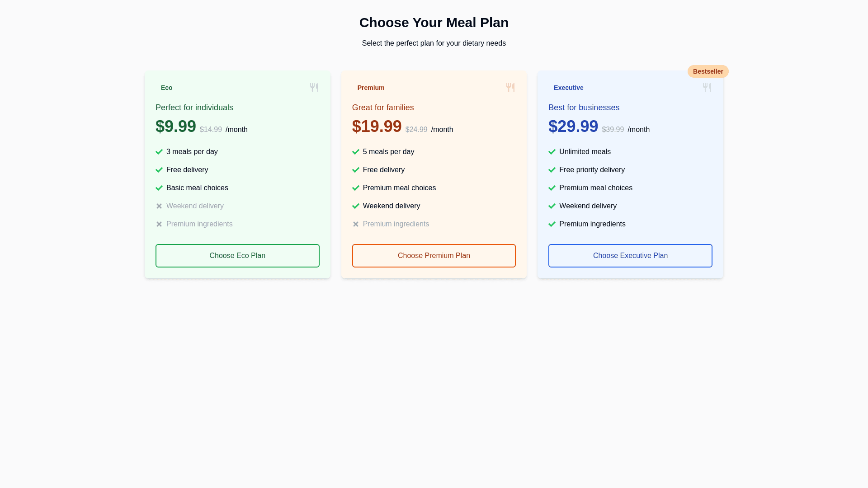Click the utensils icon on Eco card
This screenshot has width=868, height=488.
[314, 88]
